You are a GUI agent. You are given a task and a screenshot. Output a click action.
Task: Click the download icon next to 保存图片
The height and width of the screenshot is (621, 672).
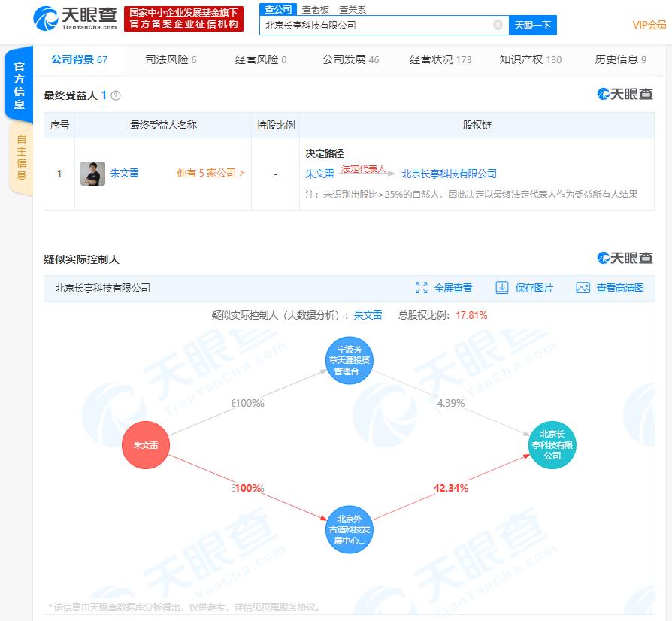tap(502, 288)
